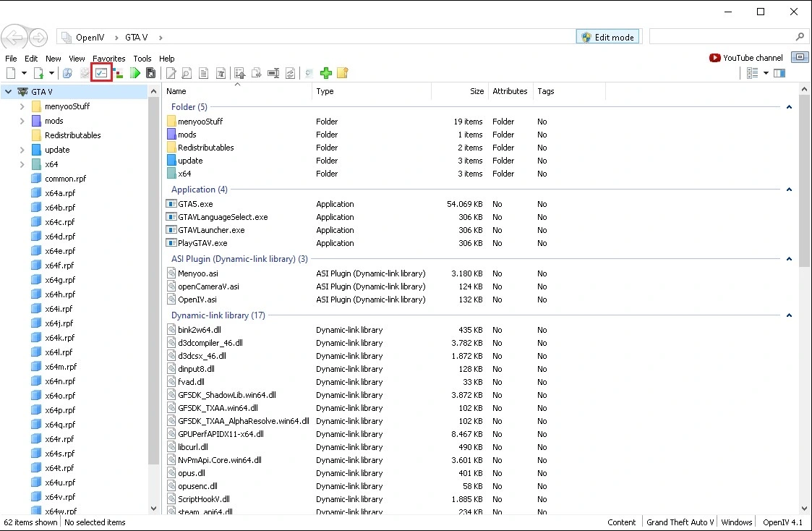812x531 pixels.
Task: Expand menyooStuff folder in the tree
Action: coord(22,106)
